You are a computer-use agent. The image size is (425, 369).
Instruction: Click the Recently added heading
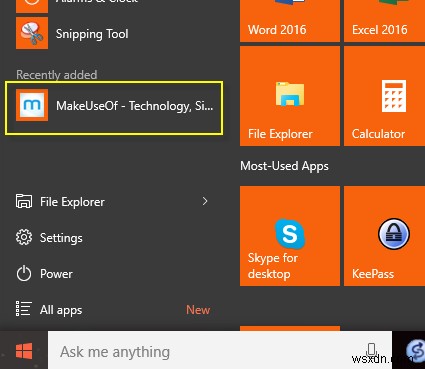[x=57, y=75]
